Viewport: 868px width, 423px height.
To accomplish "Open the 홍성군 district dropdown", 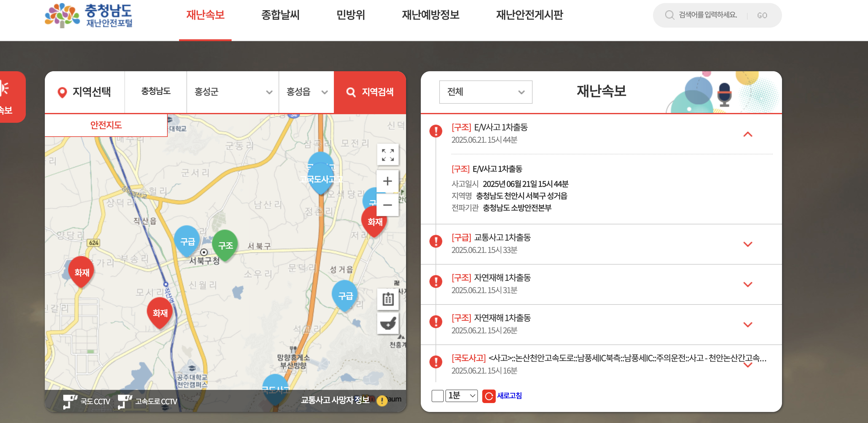I will tap(233, 92).
